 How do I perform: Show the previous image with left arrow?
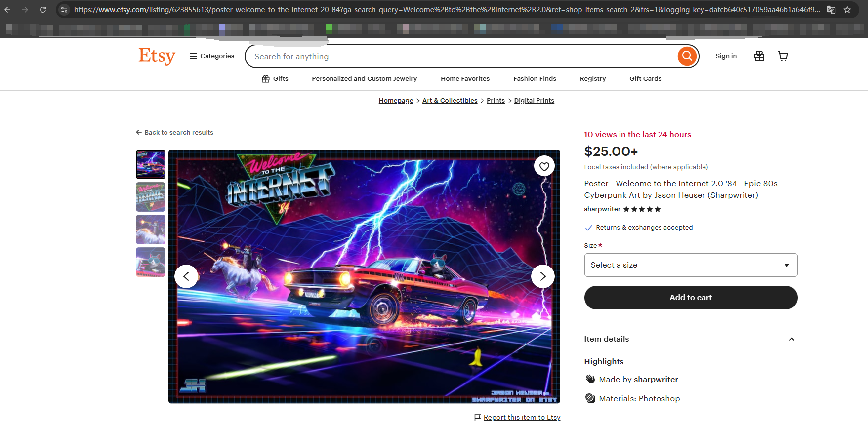[x=186, y=276]
